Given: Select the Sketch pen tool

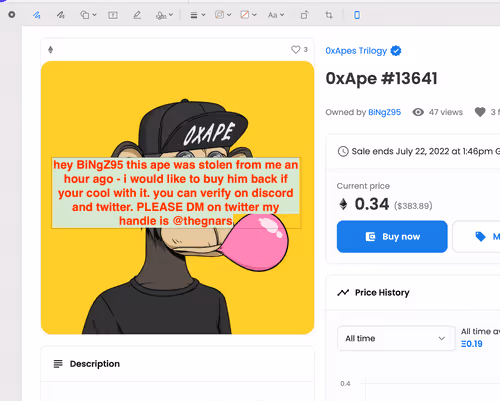Looking at the screenshot, I should pos(37,15).
